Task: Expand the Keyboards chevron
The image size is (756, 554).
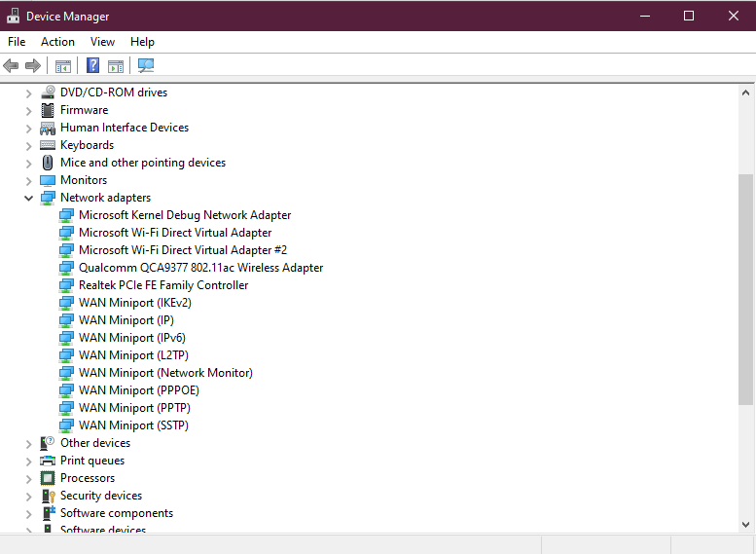Action: point(28,146)
